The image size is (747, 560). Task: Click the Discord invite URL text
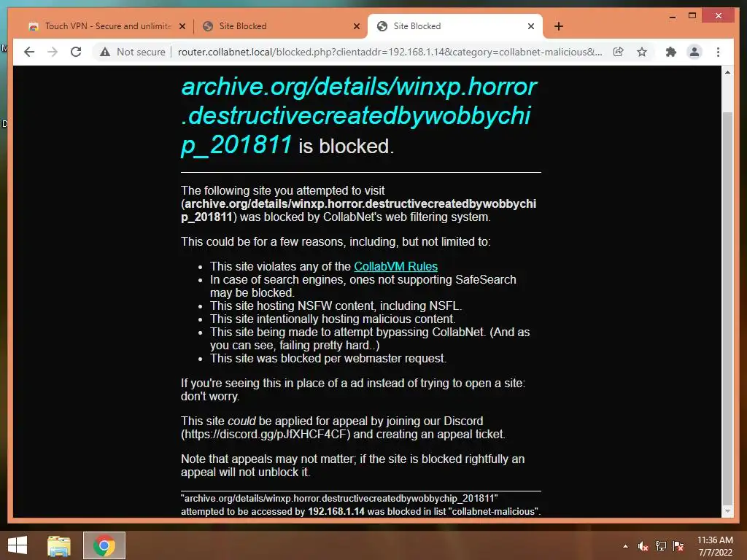[267, 435]
